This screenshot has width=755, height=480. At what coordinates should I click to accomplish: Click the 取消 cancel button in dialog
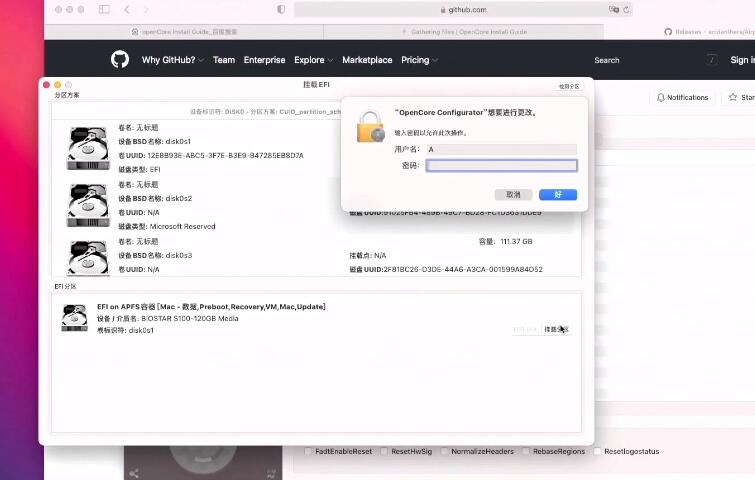(513, 195)
